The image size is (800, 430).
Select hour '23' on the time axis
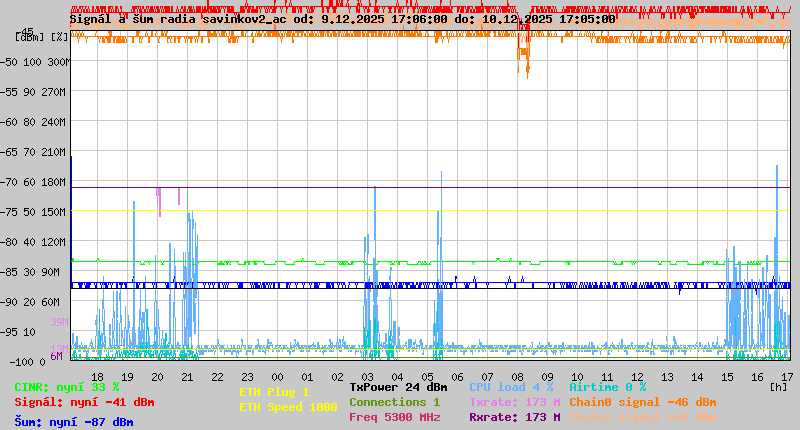click(247, 377)
